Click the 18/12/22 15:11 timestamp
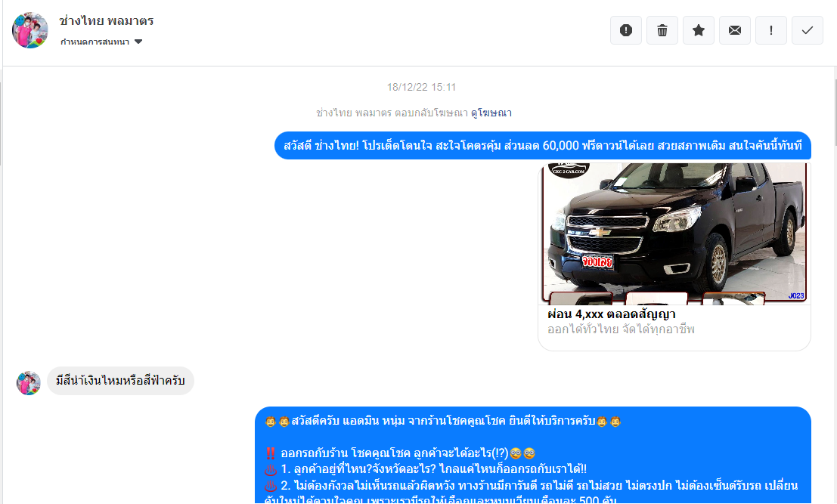This screenshot has width=837, height=504. pyautogui.click(x=421, y=88)
